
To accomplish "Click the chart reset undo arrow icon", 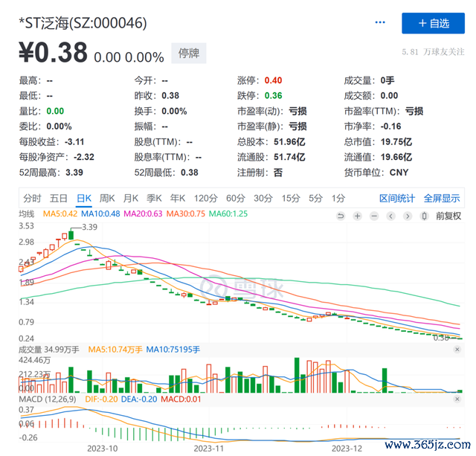I will pos(341,216).
